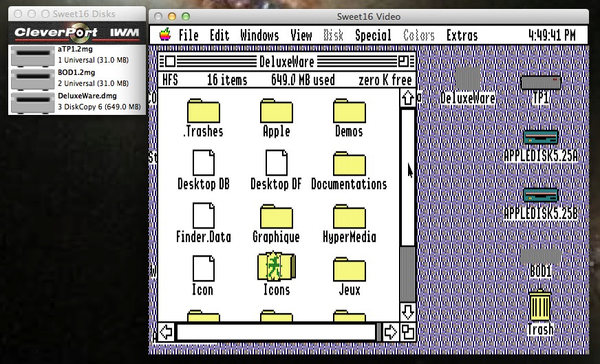Open the Special menu

tap(373, 36)
